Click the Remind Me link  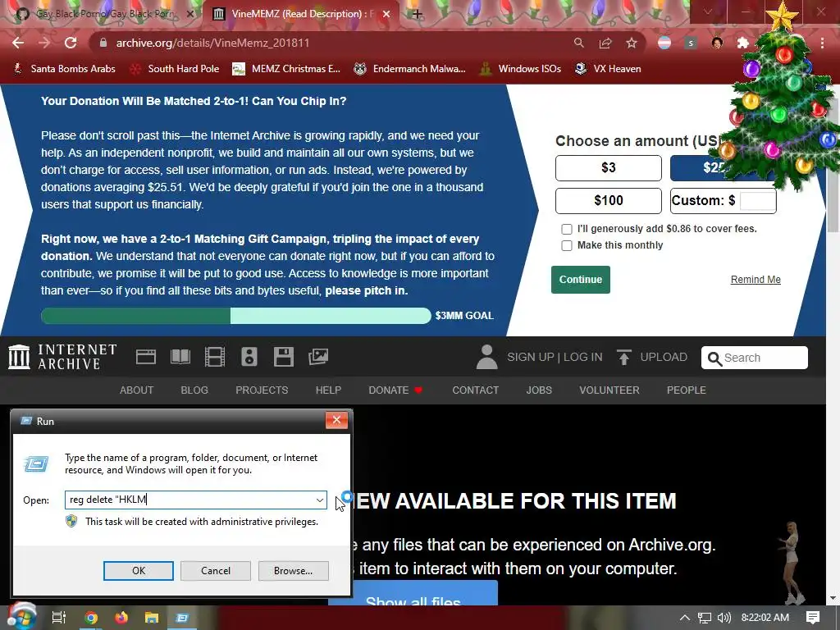pyautogui.click(x=756, y=280)
